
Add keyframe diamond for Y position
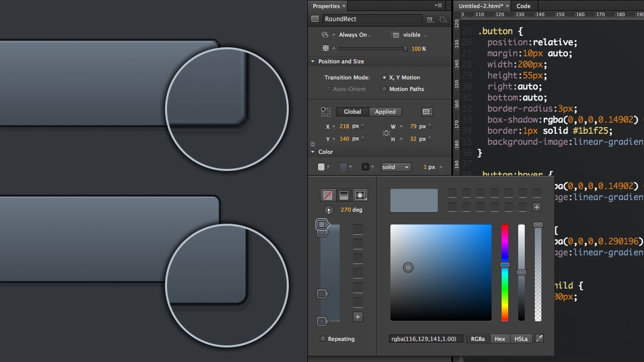[334, 139]
